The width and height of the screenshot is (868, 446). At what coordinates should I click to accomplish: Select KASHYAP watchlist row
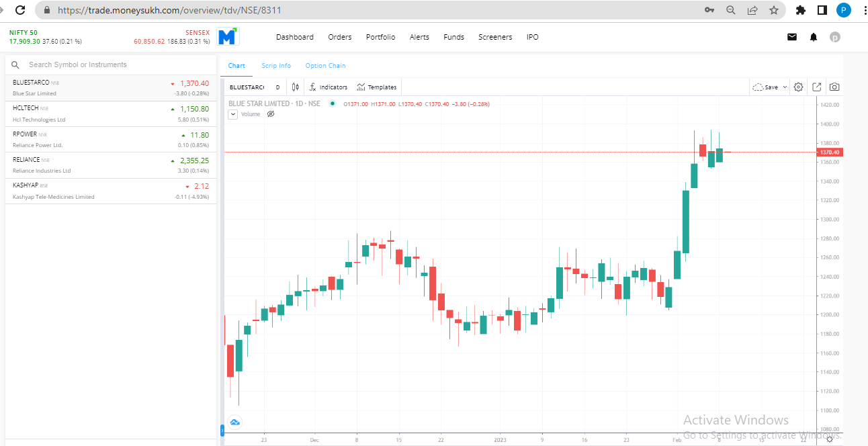coord(111,191)
